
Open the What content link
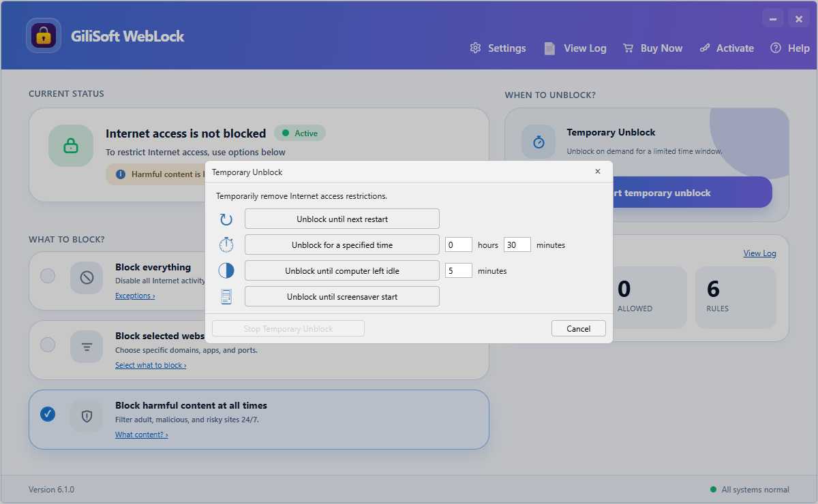tap(142, 435)
